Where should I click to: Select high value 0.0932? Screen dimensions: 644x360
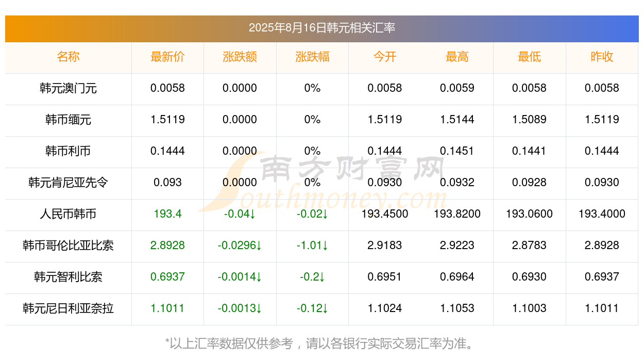point(457,183)
